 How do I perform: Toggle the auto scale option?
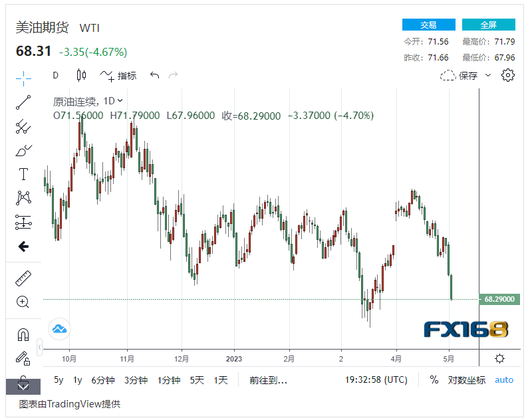(504, 380)
